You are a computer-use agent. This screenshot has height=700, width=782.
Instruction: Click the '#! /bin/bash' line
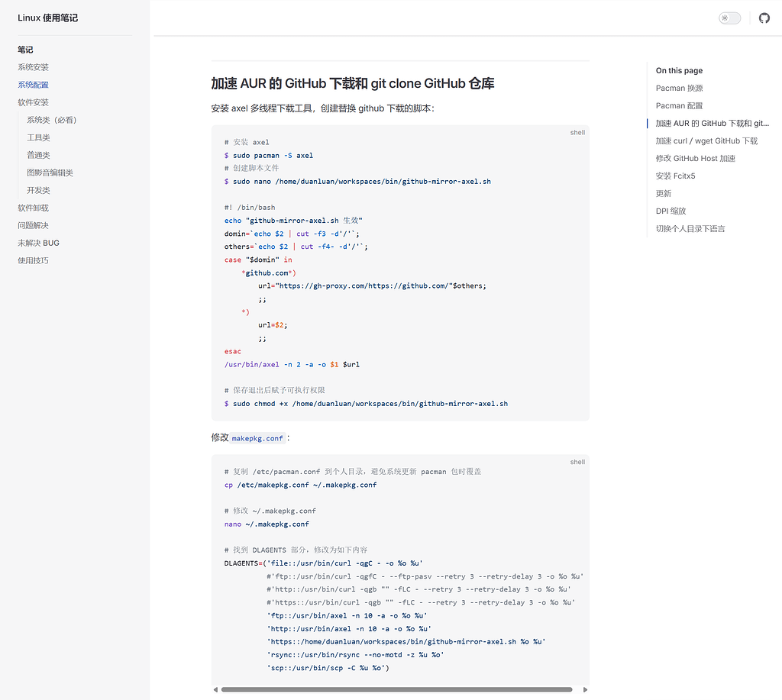250,208
